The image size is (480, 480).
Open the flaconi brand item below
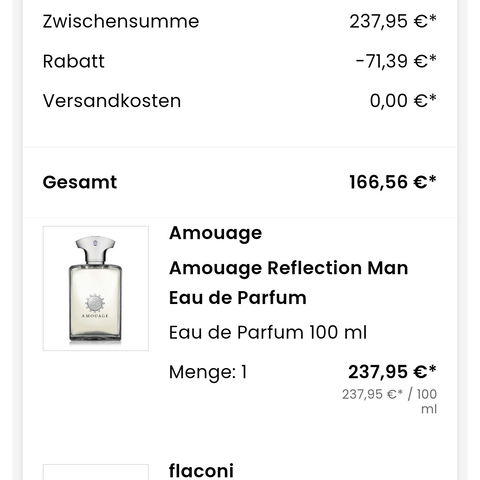point(201,471)
